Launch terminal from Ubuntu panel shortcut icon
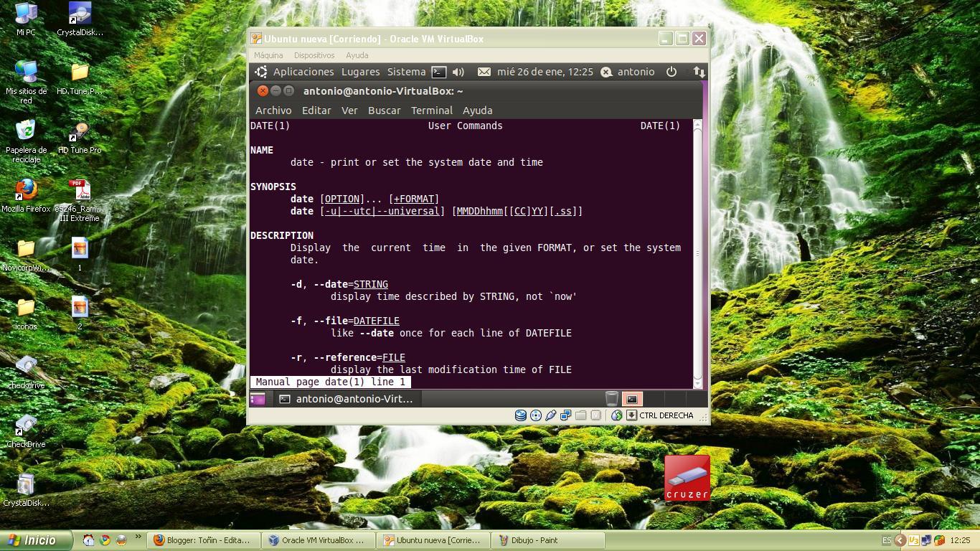This screenshot has width=980, height=551. point(439,72)
